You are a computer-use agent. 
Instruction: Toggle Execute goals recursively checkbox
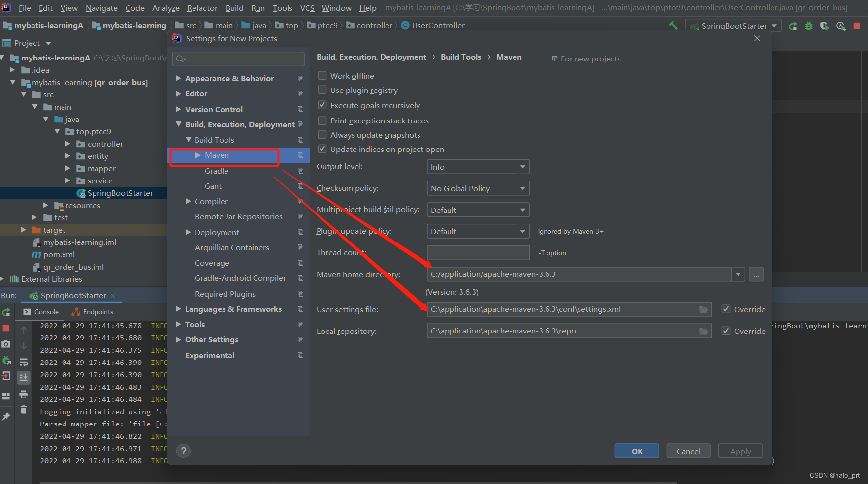point(322,105)
